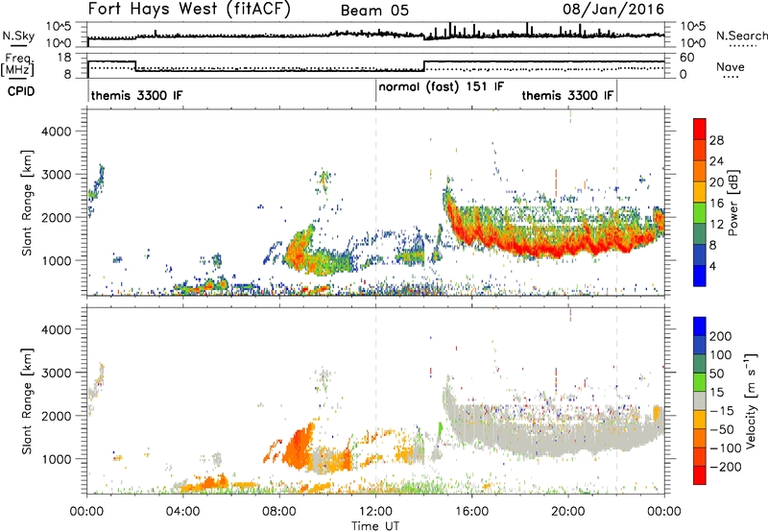Select the normal (fast) 151 IF label
This screenshot has width=768, height=532.
[x=441, y=86]
